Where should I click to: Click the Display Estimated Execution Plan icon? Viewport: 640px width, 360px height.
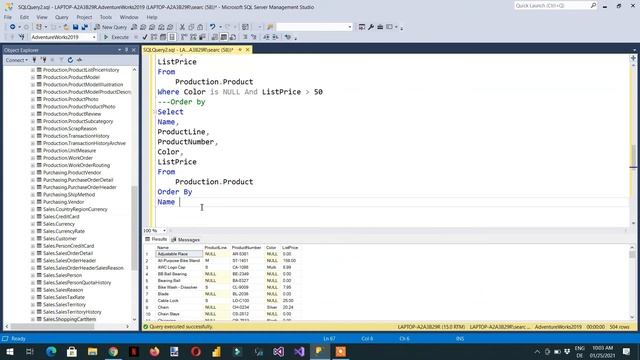(x=154, y=37)
